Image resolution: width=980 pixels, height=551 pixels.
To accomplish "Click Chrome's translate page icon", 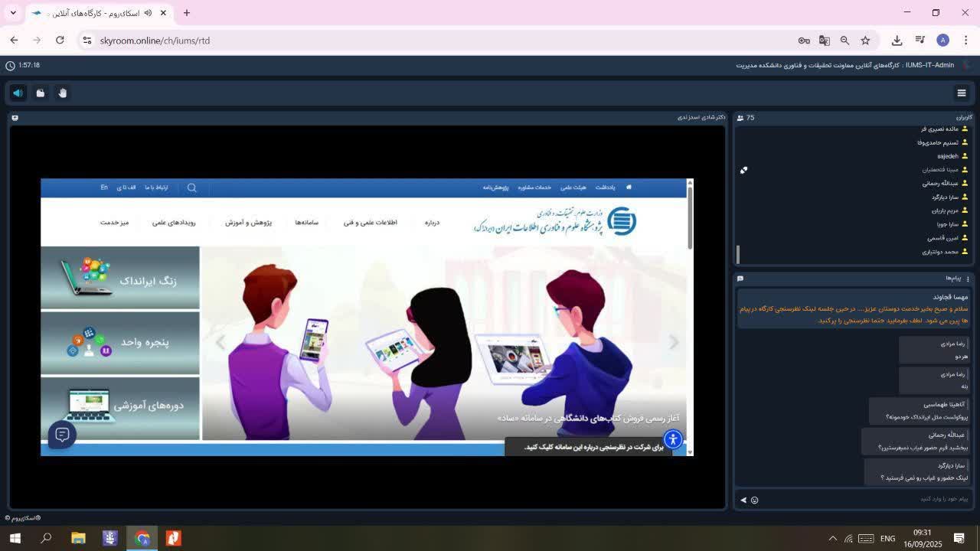I will coord(824,41).
